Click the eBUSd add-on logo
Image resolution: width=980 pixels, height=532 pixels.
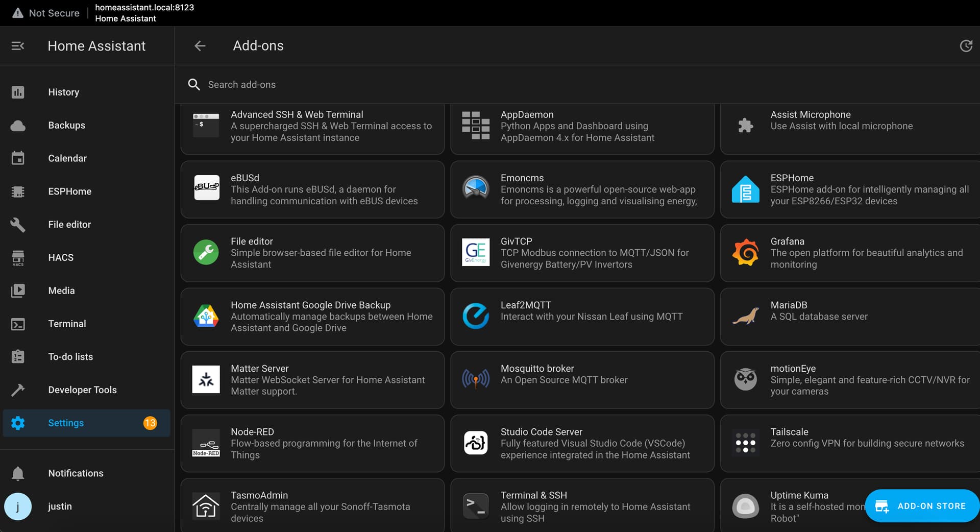click(x=207, y=187)
